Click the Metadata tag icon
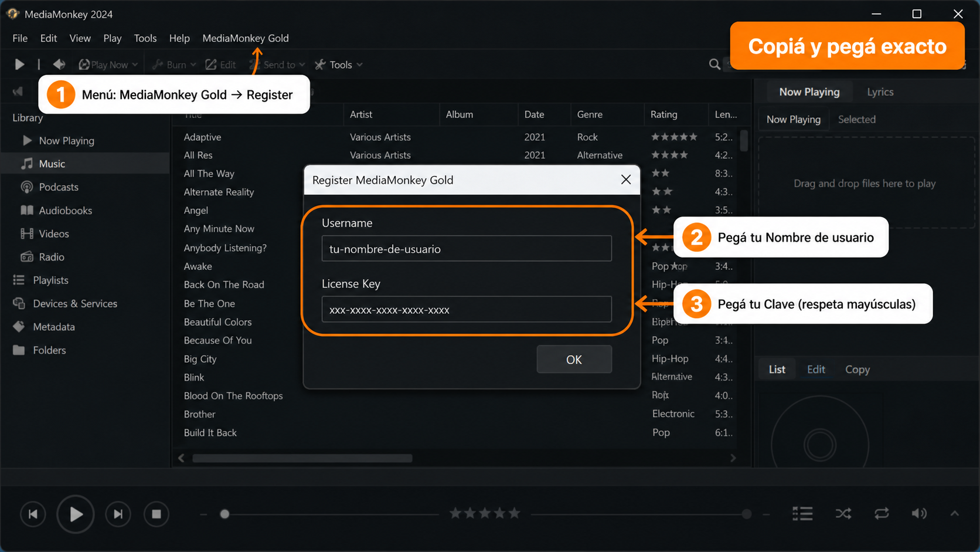The width and height of the screenshot is (980, 552). point(19,327)
